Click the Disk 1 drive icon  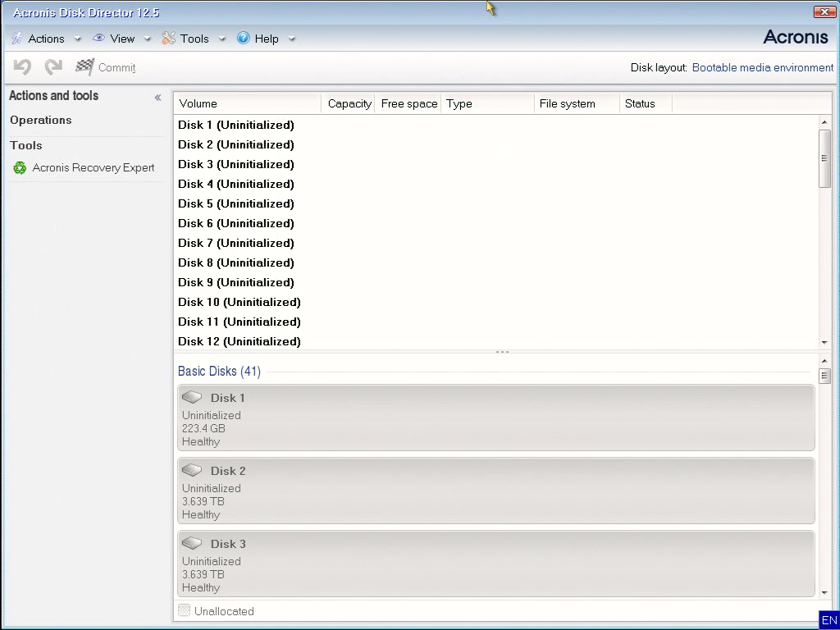(x=192, y=398)
